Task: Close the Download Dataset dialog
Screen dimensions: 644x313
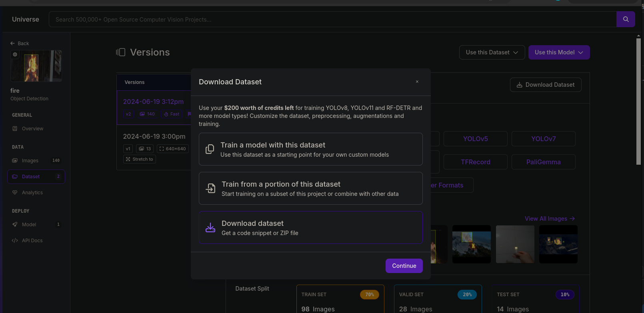Action: [417, 82]
